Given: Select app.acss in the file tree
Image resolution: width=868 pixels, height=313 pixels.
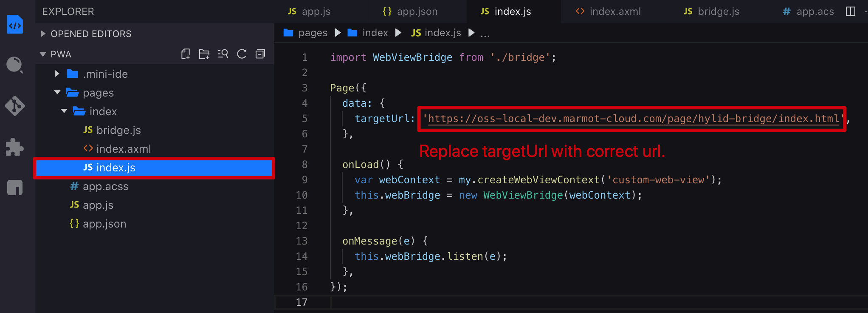Looking at the screenshot, I should (105, 186).
